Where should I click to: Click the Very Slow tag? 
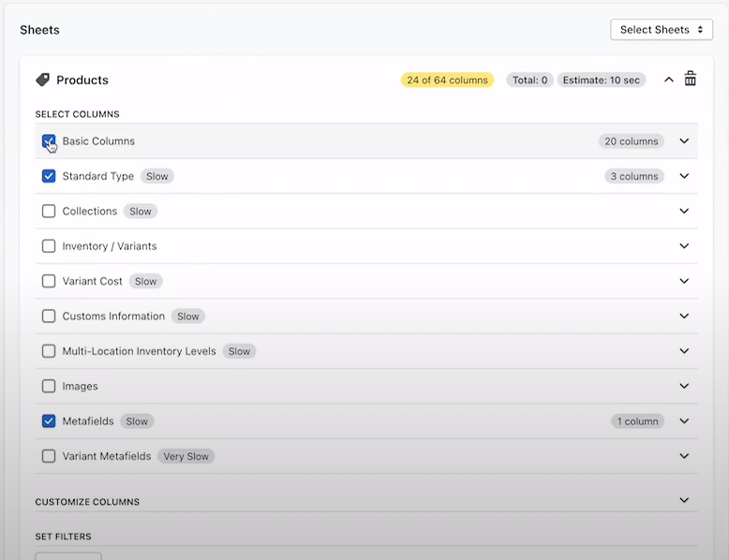pyautogui.click(x=186, y=456)
